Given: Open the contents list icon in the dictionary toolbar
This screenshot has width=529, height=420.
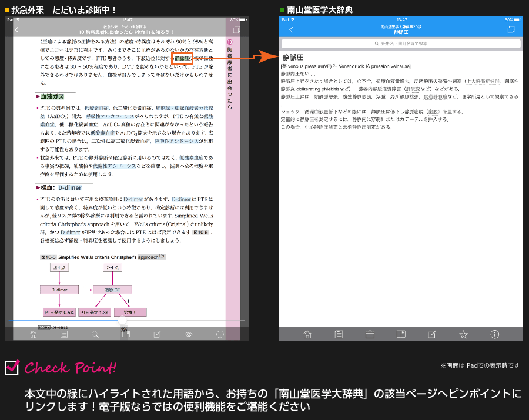Looking at the screenshot, I should (339, 334).
